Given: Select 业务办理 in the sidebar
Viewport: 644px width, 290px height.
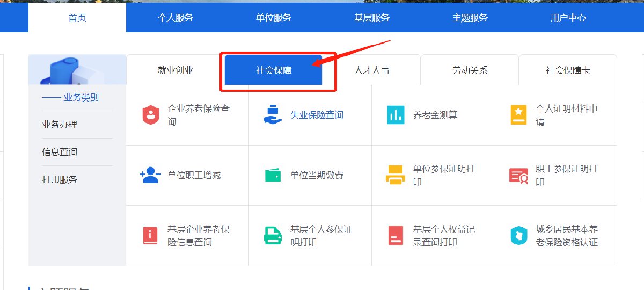Looking at the screenshot, I should [60, 125].
